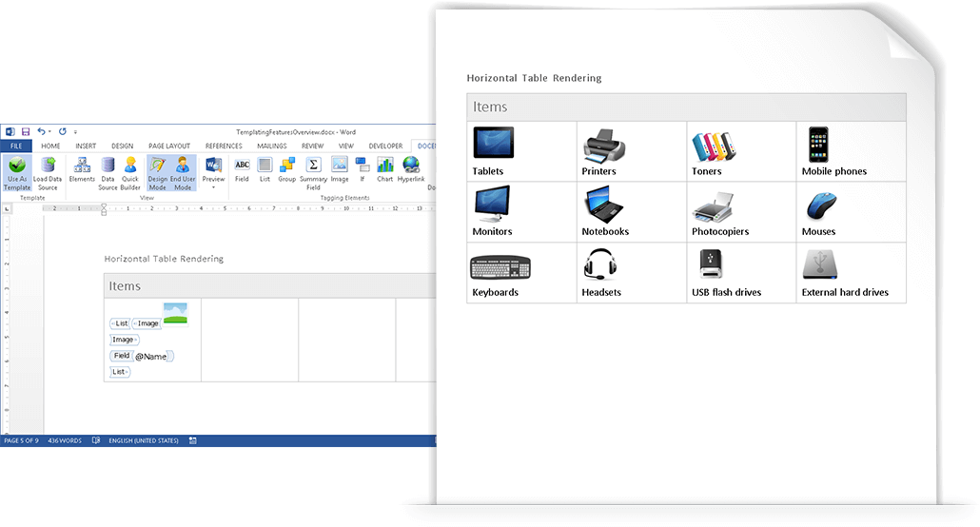
Task: Click the Word application icon in title bar
Action: tap(10, 132)
